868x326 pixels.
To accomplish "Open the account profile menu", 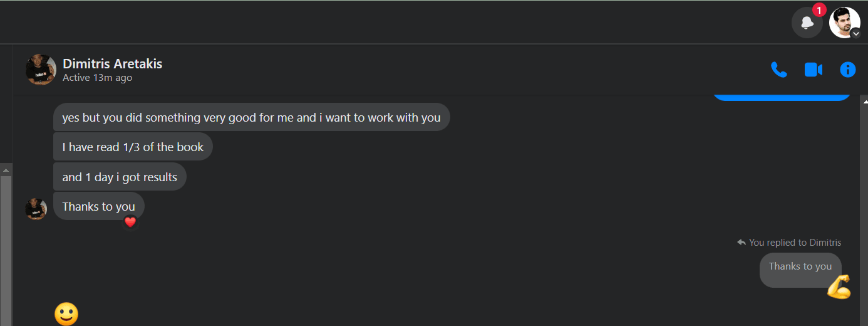I will coord(844,23).
